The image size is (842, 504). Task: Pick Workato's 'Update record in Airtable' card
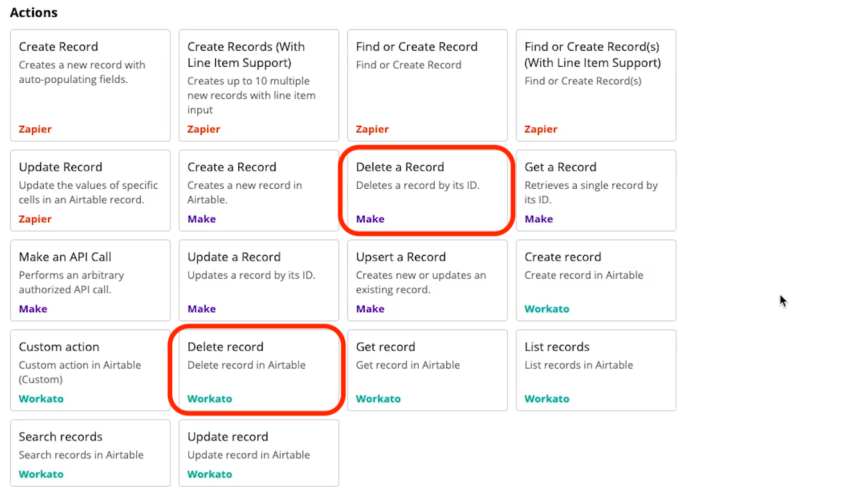click(x=258, y=453)
